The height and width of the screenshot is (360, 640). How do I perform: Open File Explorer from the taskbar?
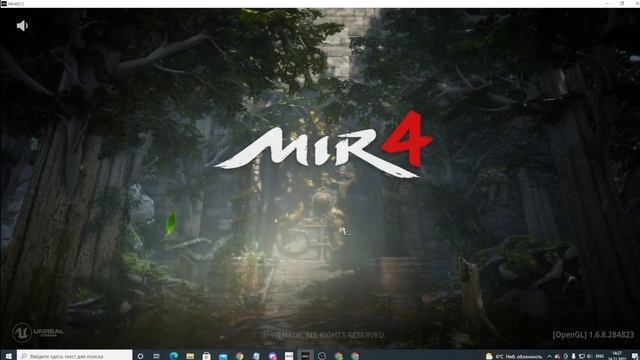[x=190, y=356]
